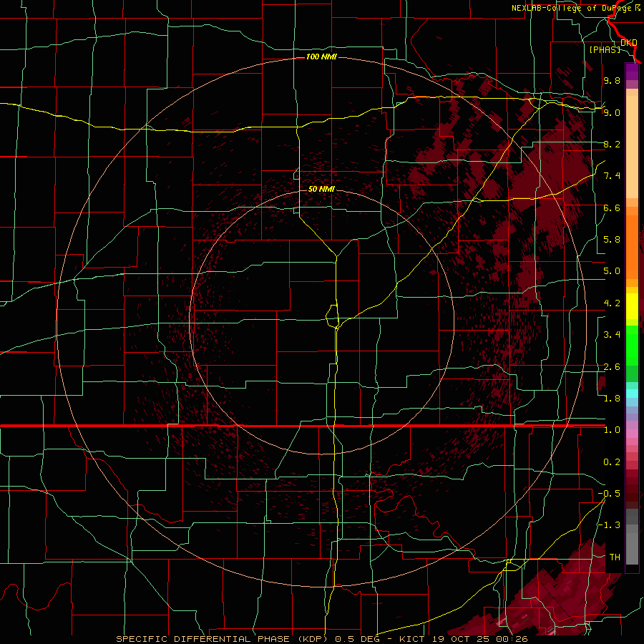Click the 2.6 value on the color scale
644x644 pixels.
pyautogui.click(x=612, y=367)
